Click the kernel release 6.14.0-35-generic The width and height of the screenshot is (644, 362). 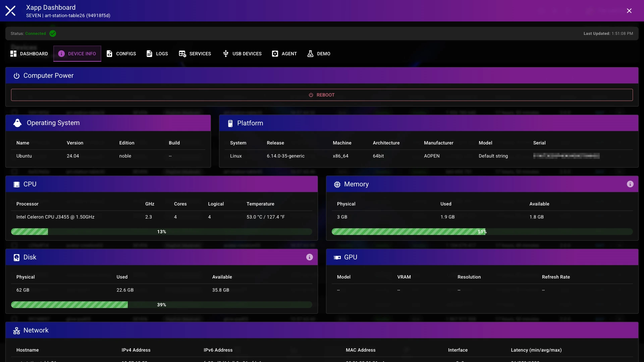pos(286,156)
